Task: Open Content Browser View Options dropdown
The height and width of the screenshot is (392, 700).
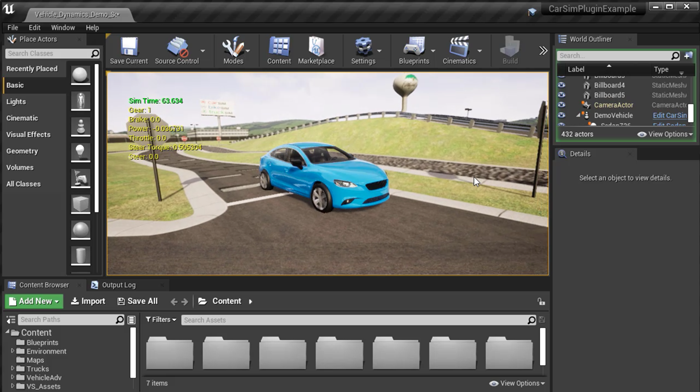Action: click(x=517, y=383)
